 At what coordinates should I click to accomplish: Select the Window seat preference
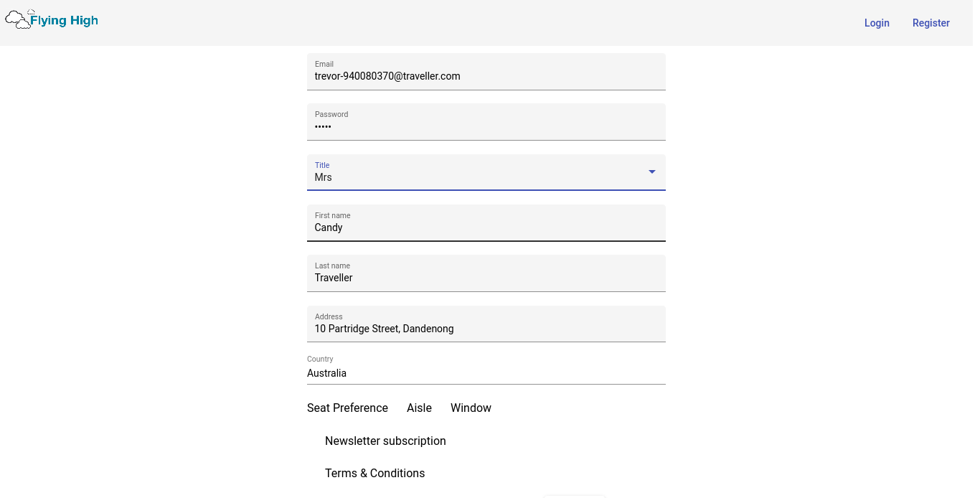(471, 408)
